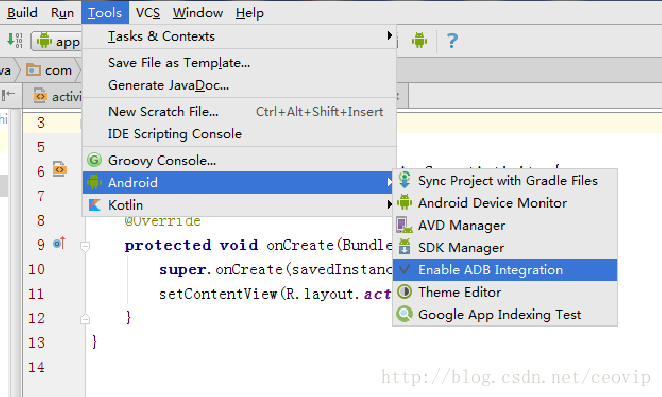Viewport: 662px width, 397px height.
Task: Open the Build menu
Action: pos(22,13)
